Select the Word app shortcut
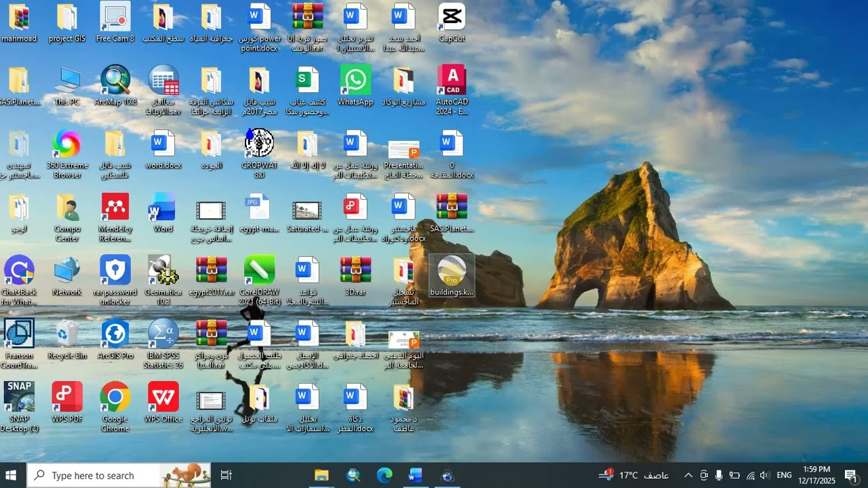This screenshot has width=868, height=488. coord(163,212)
